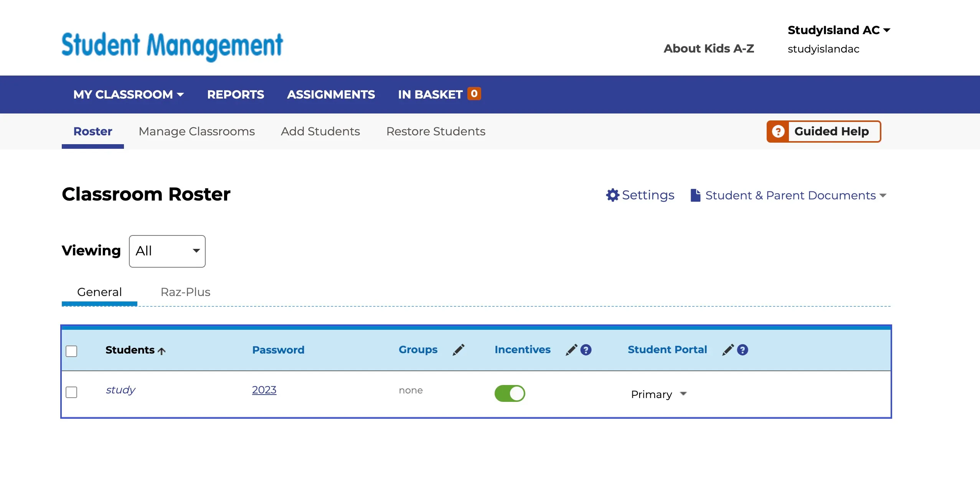This screenshot has width=980, height=487.
Task: Open the In Basket page
Action: click(x=430, y=94)
